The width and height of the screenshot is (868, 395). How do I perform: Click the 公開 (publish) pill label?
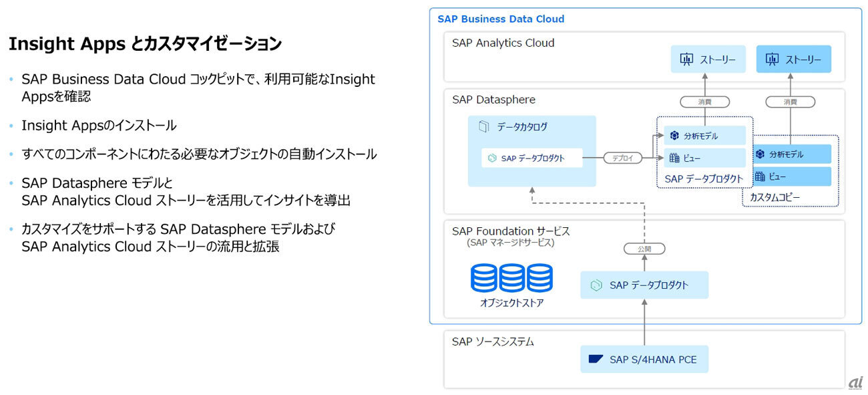tap(644, 249)
